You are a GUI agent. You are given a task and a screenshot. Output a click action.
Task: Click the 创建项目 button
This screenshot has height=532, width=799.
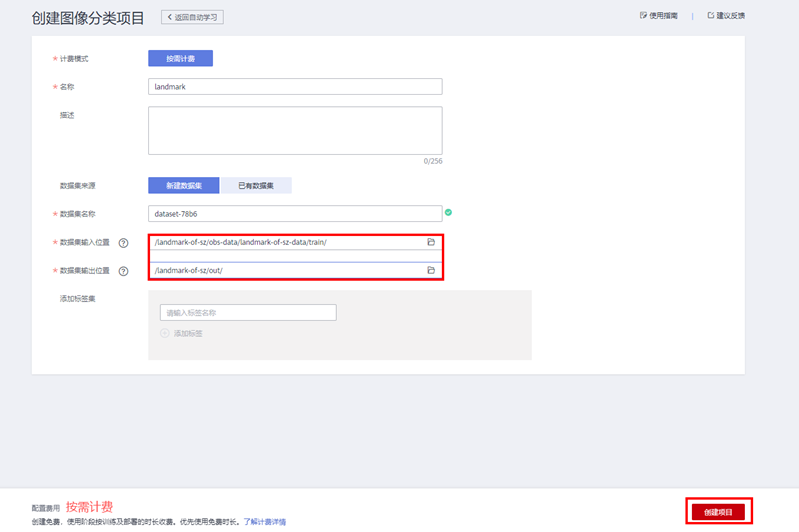tap(718, 512)
